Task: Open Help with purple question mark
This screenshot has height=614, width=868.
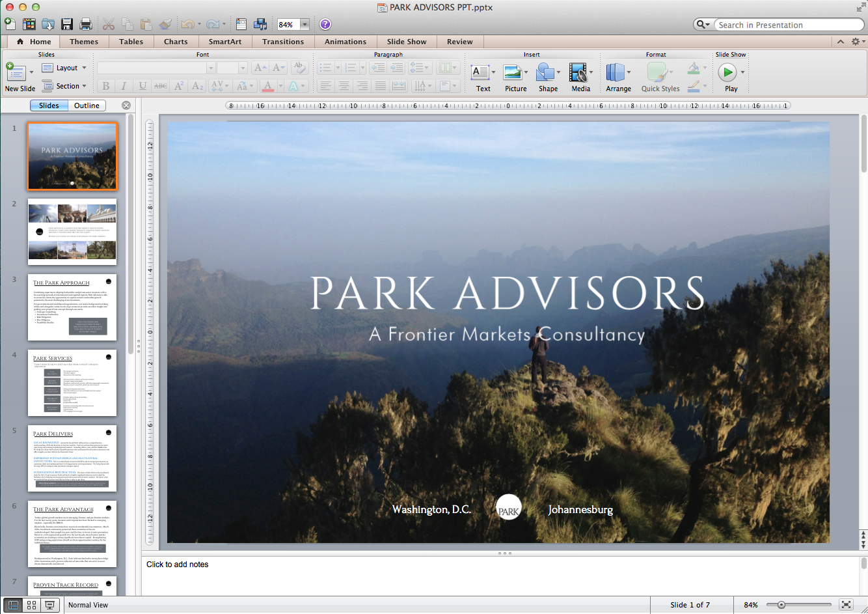Action: [x=325, y=24]
